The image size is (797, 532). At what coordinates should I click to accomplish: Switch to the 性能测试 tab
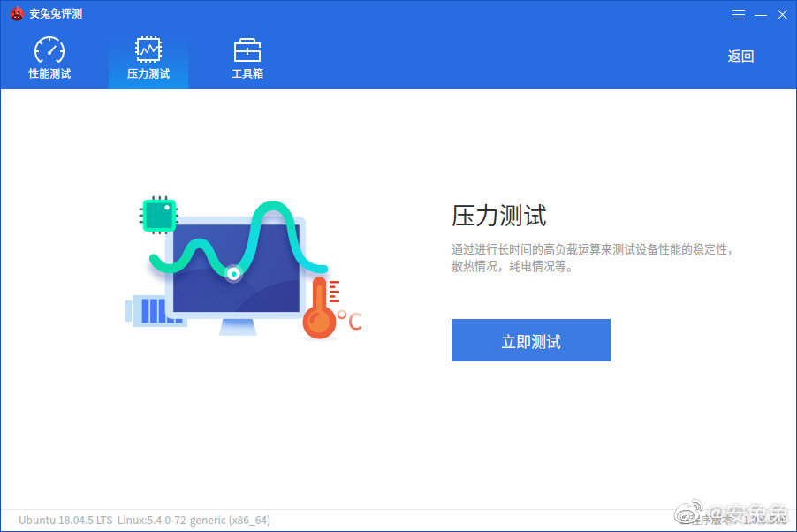(49, 57)
